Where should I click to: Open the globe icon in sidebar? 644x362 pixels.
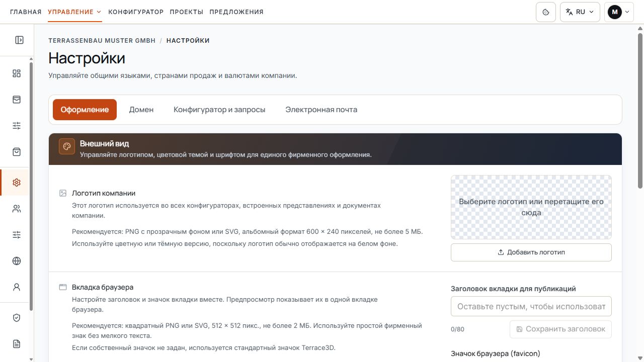coord(17,261)
